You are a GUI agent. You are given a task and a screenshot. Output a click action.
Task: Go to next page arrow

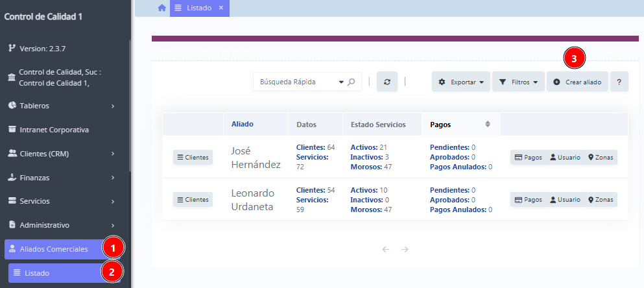(405, 249)
